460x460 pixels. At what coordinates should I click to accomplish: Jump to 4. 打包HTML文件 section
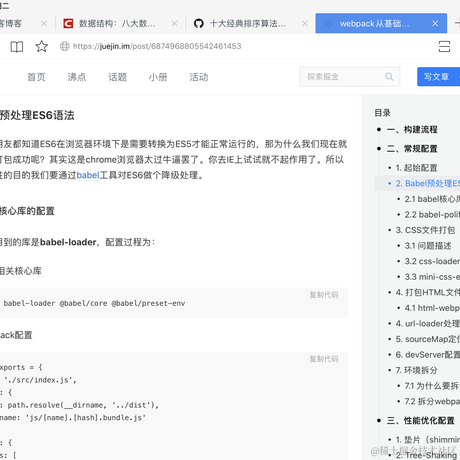pyautogui.click(x=428, y=292)
